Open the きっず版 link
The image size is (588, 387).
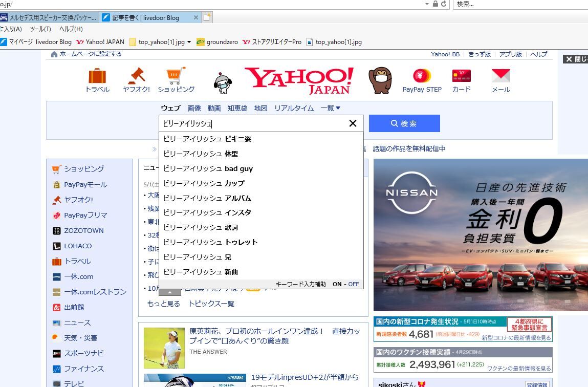click(480, 54)
